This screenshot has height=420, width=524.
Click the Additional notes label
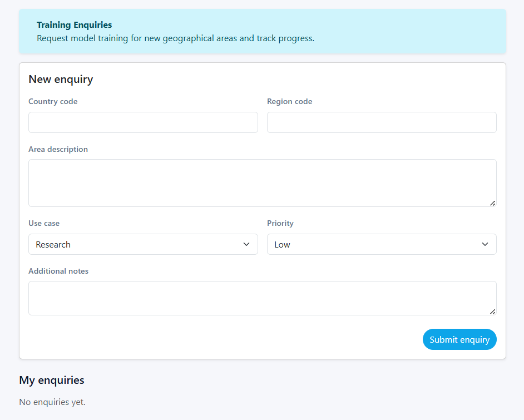(x=58, y=271)
